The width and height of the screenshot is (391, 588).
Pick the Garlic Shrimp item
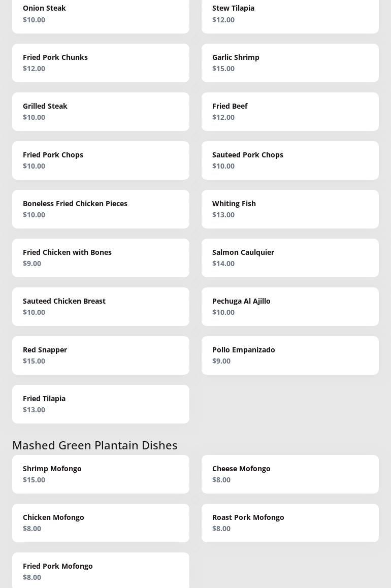point(290,63)
